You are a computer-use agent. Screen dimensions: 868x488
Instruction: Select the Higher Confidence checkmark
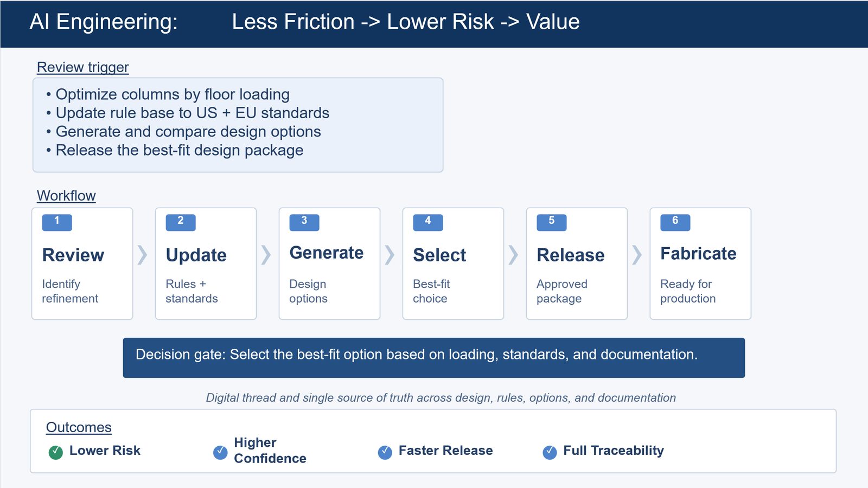coord(220,452)
